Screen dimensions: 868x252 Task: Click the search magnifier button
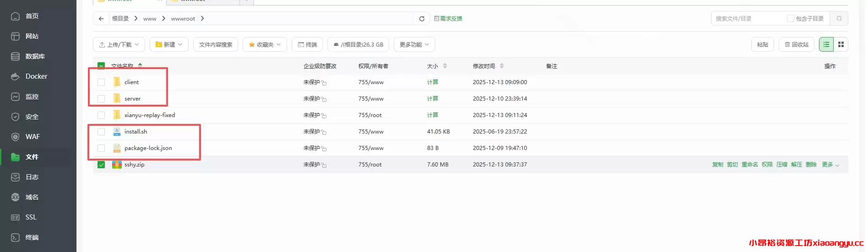point(839,19)
